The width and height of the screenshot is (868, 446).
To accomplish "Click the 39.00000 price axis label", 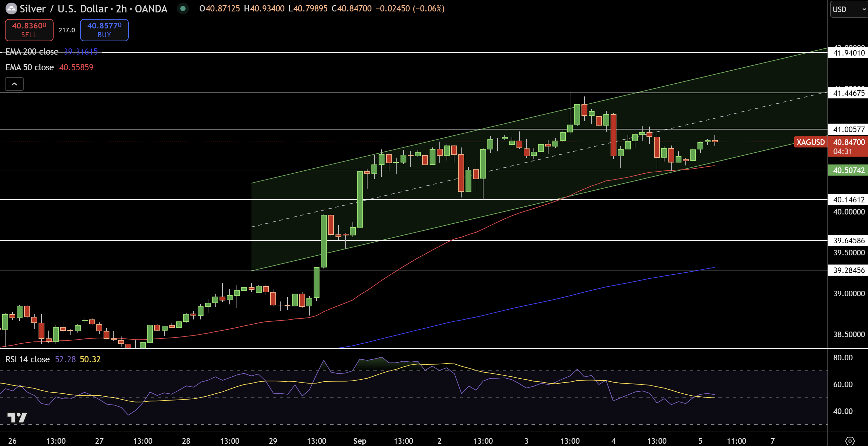I will 849,294.
